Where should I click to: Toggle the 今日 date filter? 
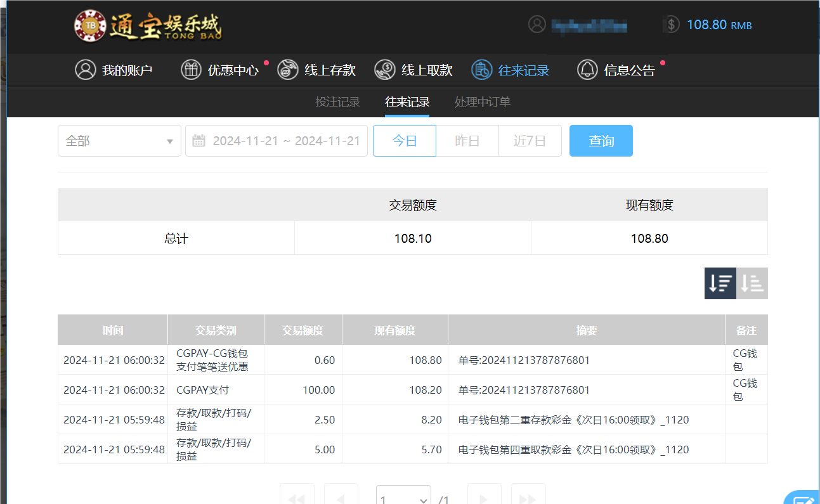click(x=404, y=141)
